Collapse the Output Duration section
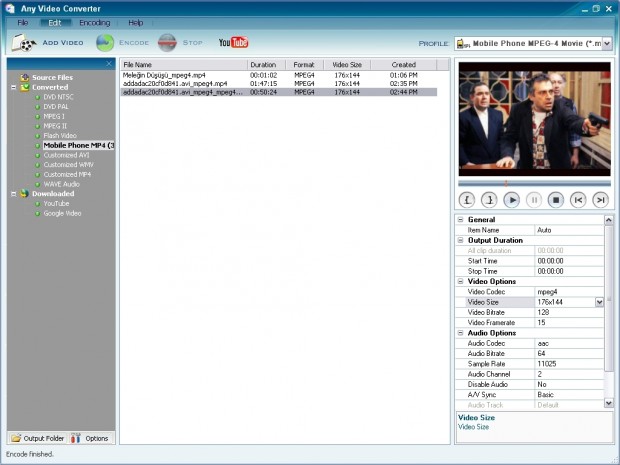Viewport: 620px width, 465px height. click(460, 240)
